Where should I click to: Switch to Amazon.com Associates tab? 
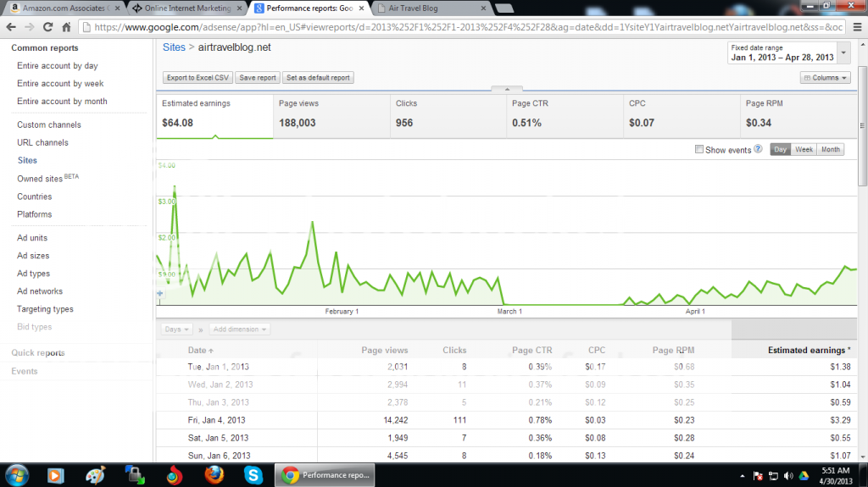pyautogui.click(x=64, y=8)
